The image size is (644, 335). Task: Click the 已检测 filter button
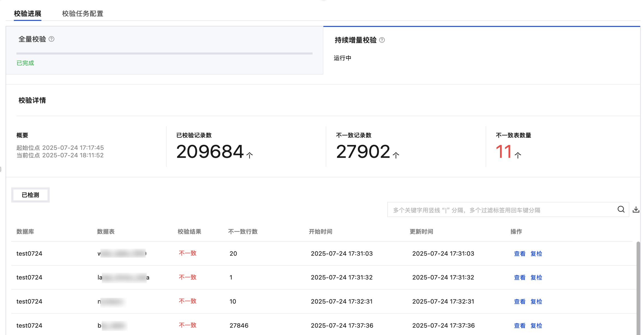tap(30, 195)
